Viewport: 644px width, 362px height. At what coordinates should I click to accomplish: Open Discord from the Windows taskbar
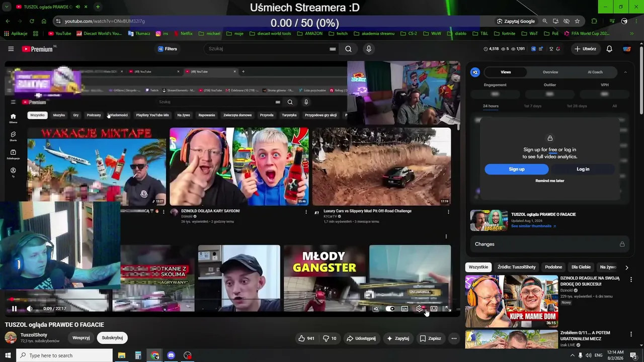pos(171,355)
